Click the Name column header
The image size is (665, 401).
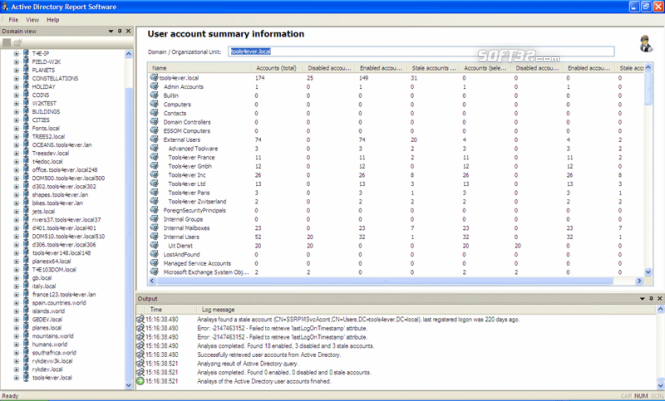pos(160,68)
